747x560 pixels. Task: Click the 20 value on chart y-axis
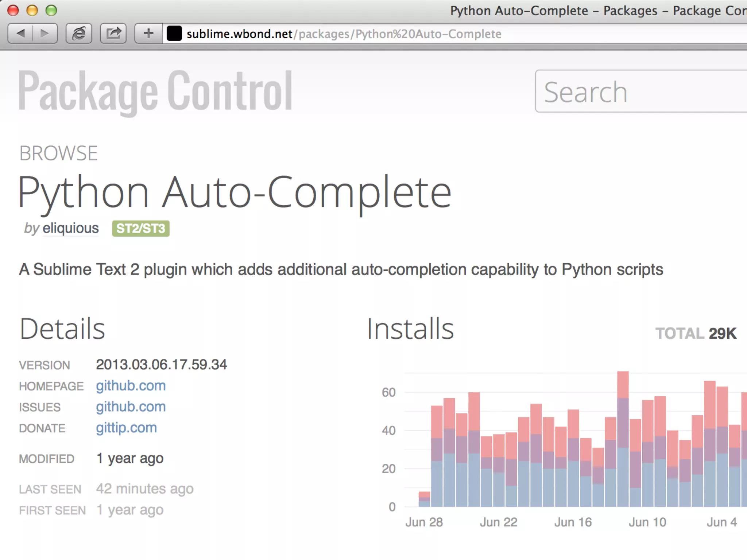coord(389,469)
